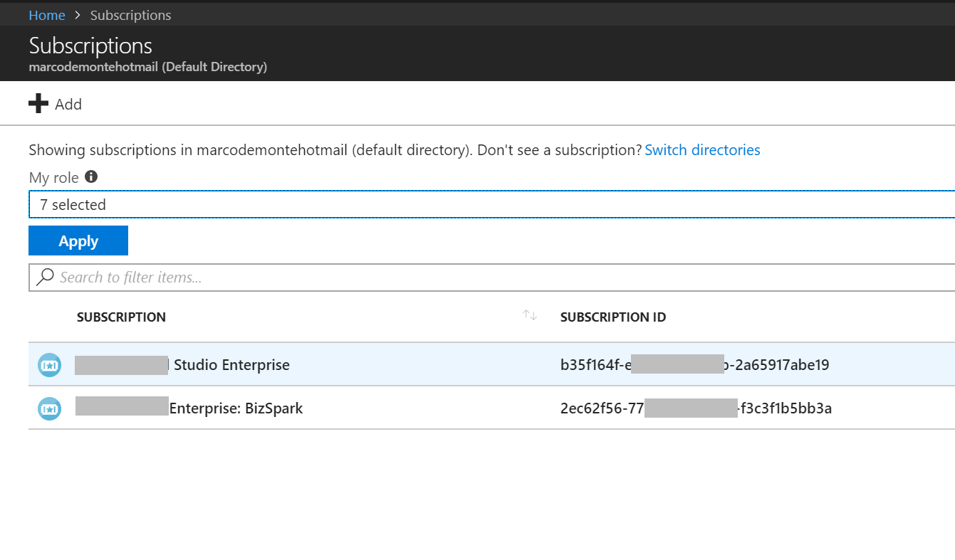Open the '7 selected' role dropdown
Screen dimensions: 955x560
click(491, 204)
